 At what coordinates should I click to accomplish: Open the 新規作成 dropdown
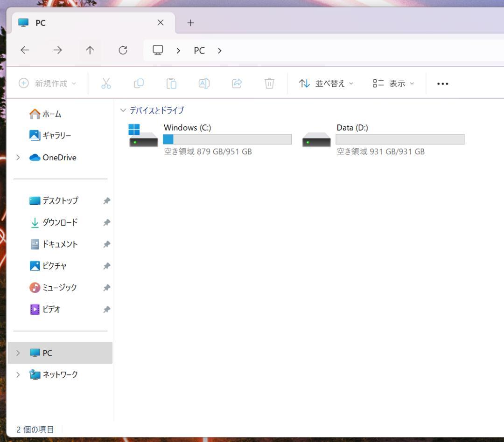pyautogui.click(x=47, y=83)
